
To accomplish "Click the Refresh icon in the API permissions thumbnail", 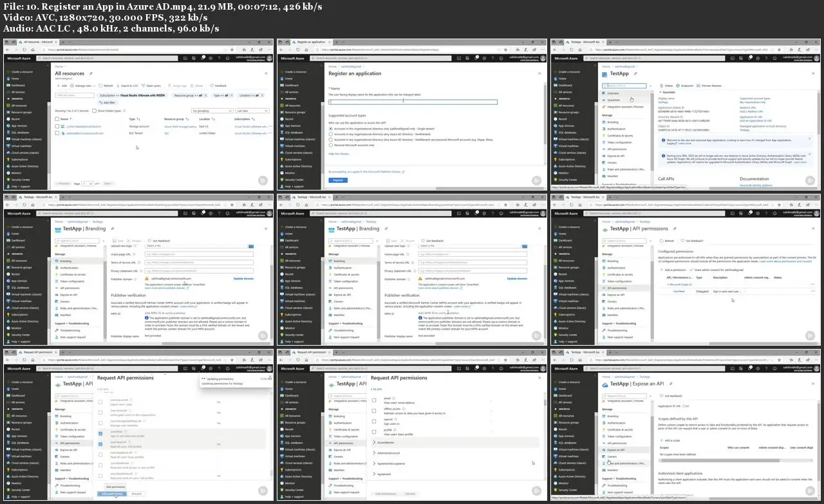I will pyautogui.click(x=662, y=240).
